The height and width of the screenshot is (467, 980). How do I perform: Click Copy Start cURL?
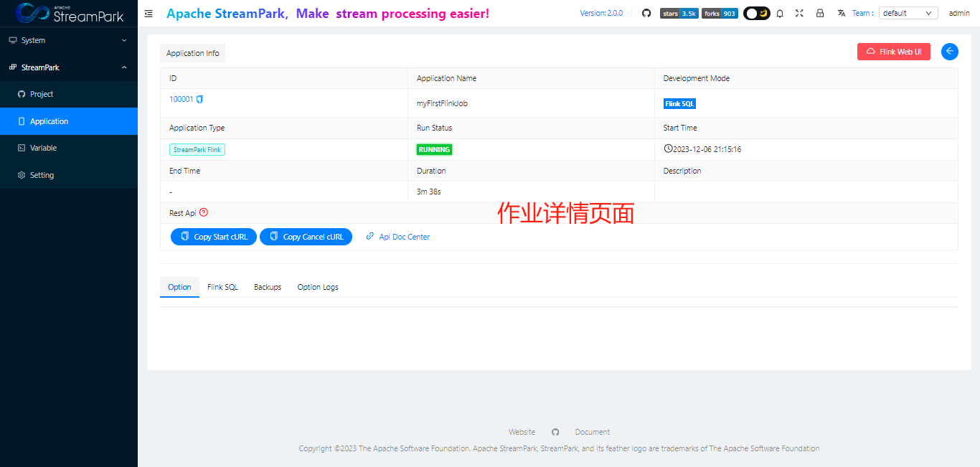click(213, 236)
